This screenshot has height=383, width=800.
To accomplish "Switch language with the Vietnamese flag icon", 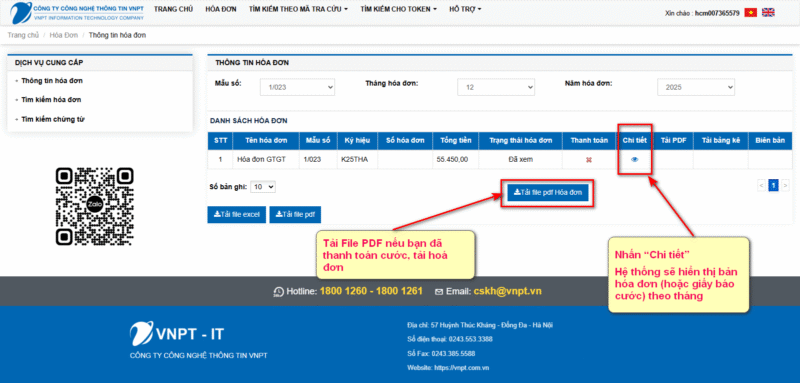I will [x=750, y=13].
